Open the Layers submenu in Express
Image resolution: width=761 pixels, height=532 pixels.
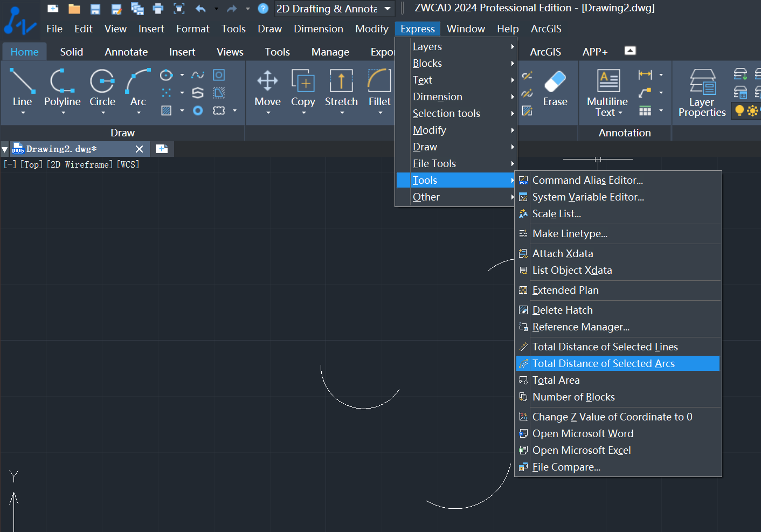point(456,47)
